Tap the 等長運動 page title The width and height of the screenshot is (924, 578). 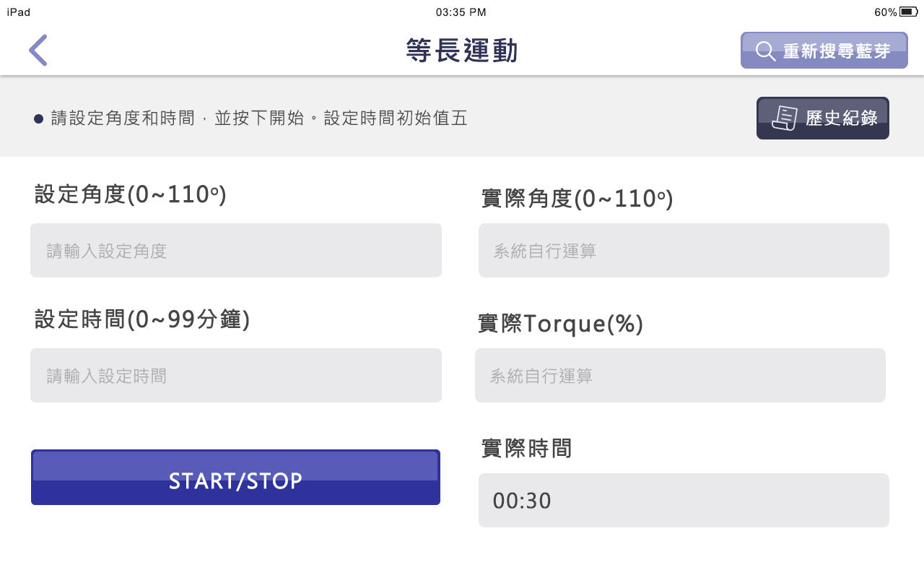tap(462, 51)
